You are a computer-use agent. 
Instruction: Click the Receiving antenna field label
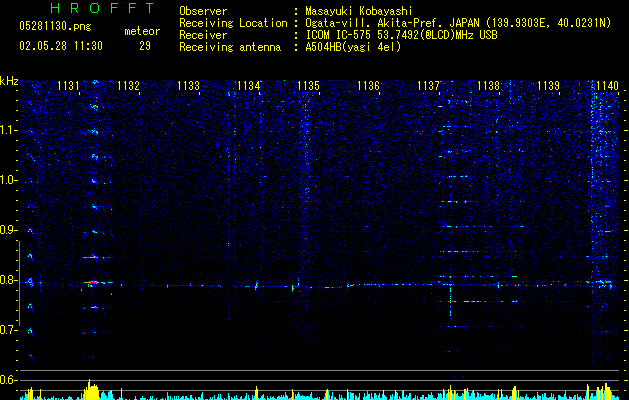(230, 47)
